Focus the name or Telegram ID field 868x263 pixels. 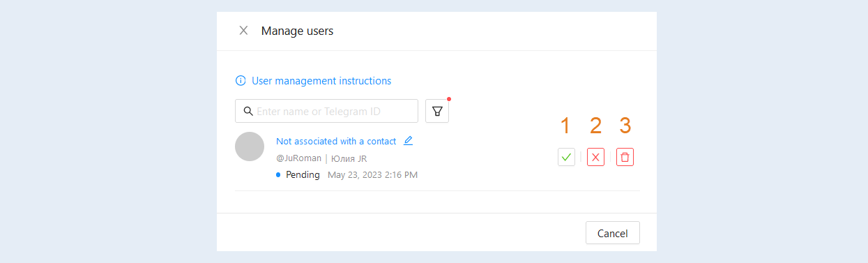327,111
